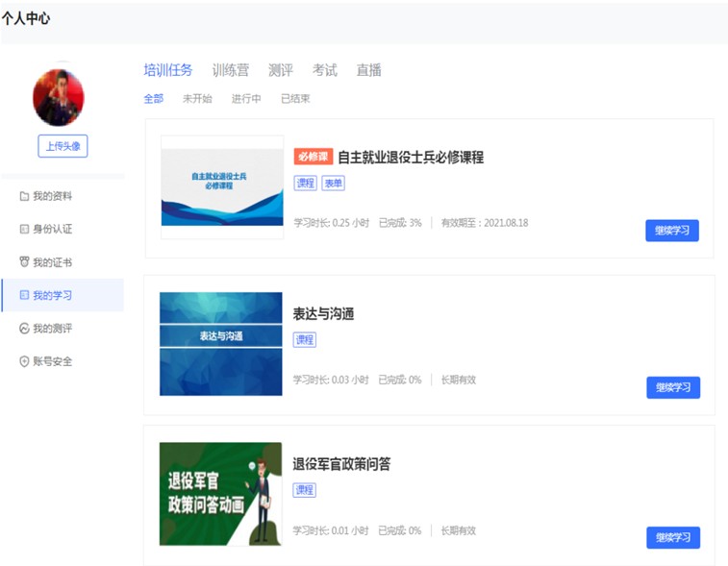This screenshot has width=728, height=566.
Task: Click the book icon beside 我的学习
Action: [x=24, y=295]
